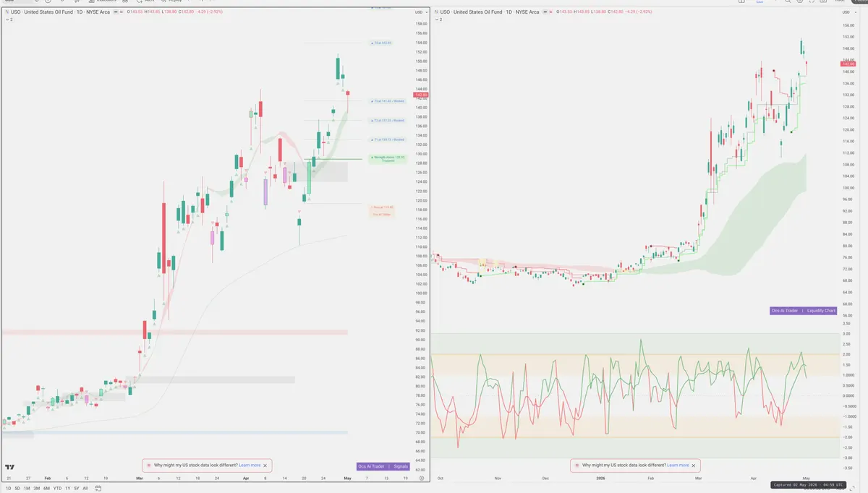Click the 2026 label on right time axis

[x=600, y=479]
